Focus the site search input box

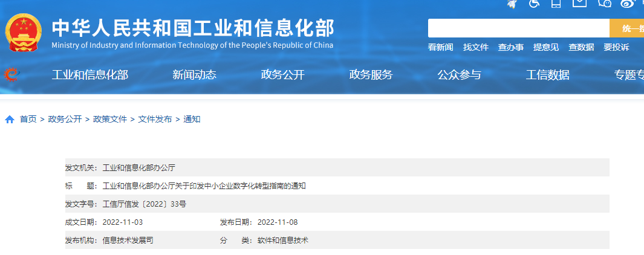[518, 28]
